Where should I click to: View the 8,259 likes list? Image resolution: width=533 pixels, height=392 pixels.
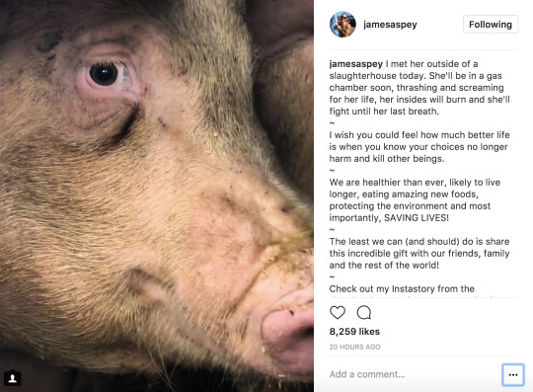point(354,332)
